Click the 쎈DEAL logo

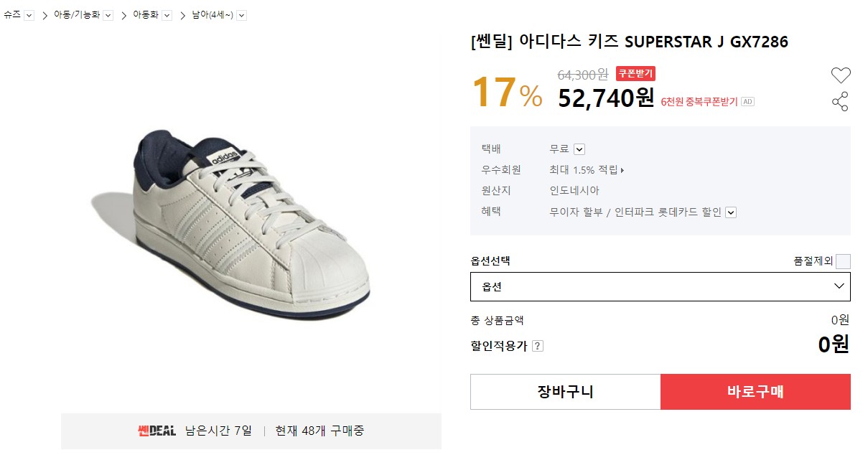(x=157, y=431)
